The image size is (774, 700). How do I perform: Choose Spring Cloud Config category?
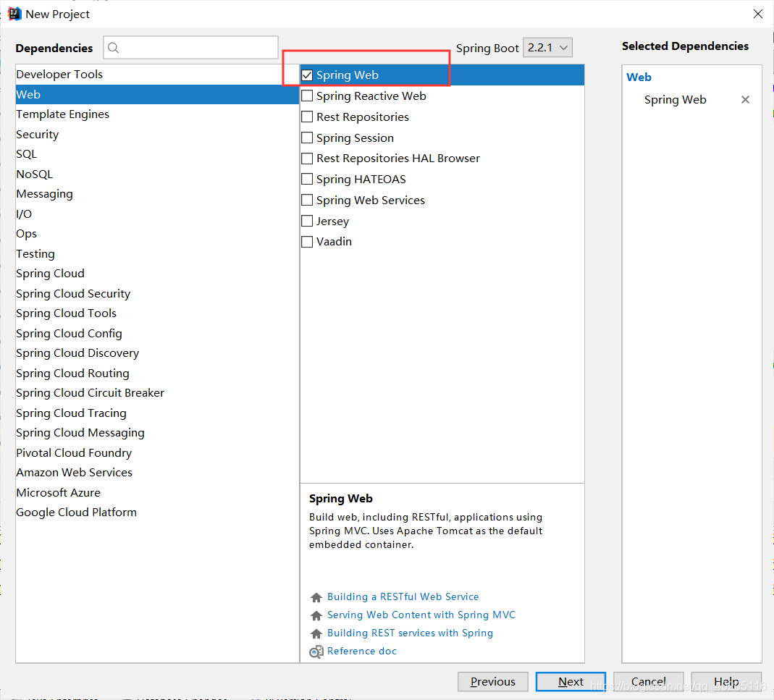[x=157, y=333]
